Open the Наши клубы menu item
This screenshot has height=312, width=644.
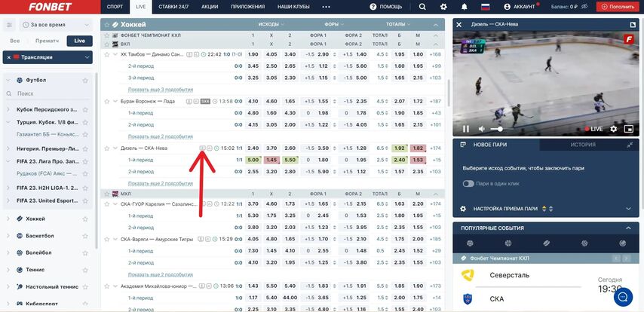[x=293, y=7]
